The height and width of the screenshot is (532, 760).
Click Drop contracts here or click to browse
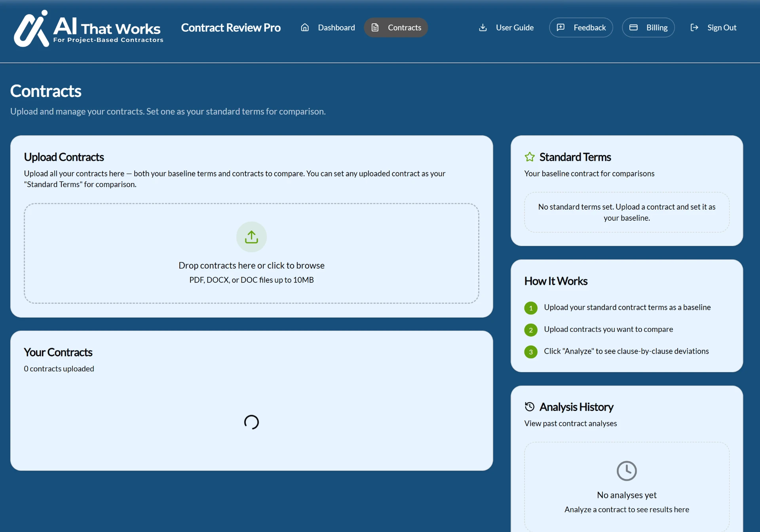tap(251, 265)
